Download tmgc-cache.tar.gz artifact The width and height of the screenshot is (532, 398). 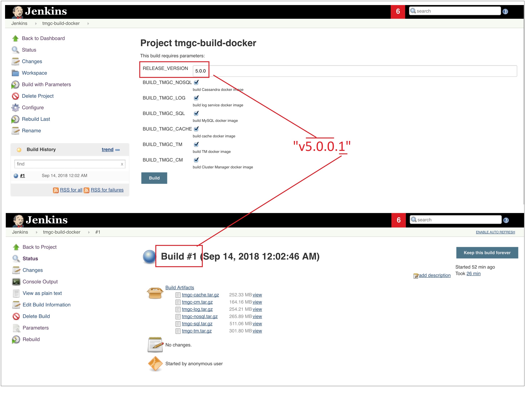pos(200,295)
